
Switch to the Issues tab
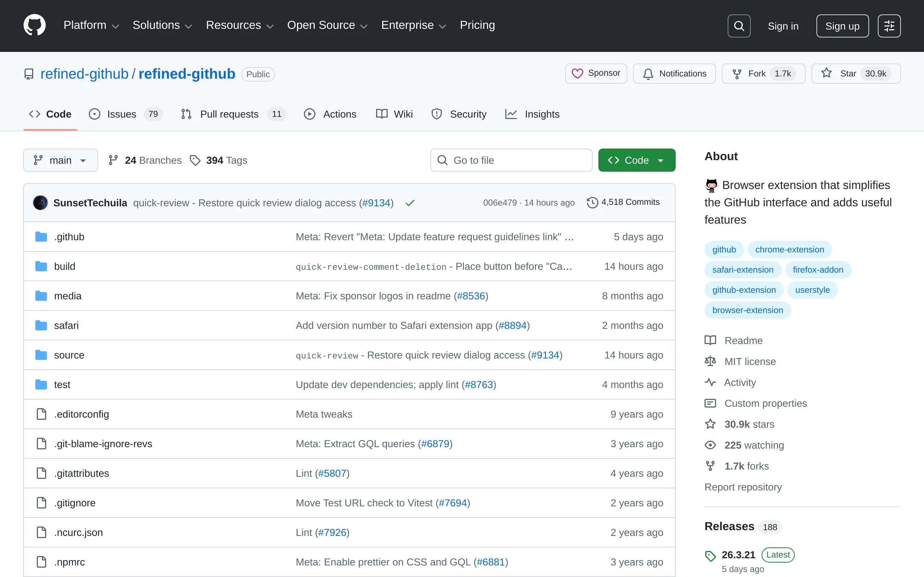[121, 114]
